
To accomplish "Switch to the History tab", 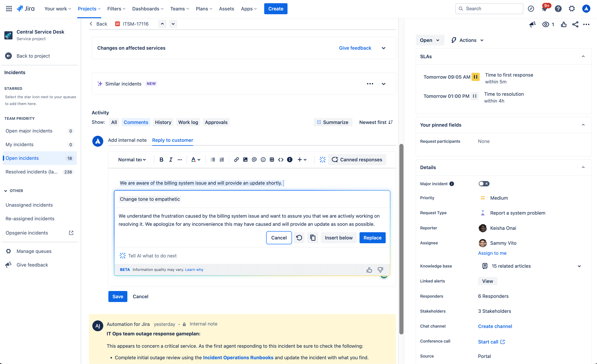I will pyautogui.click(x=163, y=122).
